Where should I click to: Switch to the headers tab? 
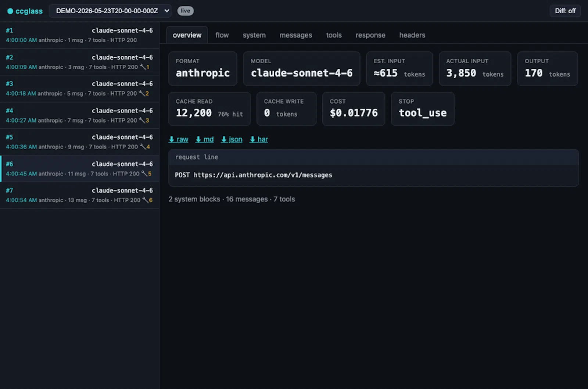[x=412, y=35]
